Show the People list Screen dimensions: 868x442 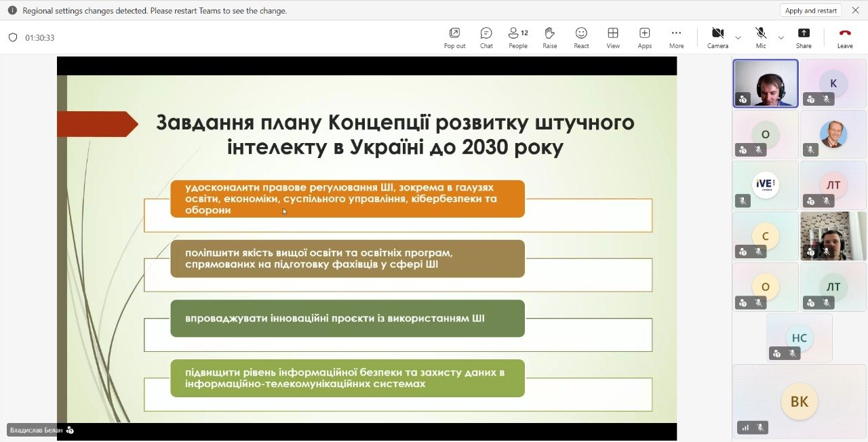click(518, 38)
